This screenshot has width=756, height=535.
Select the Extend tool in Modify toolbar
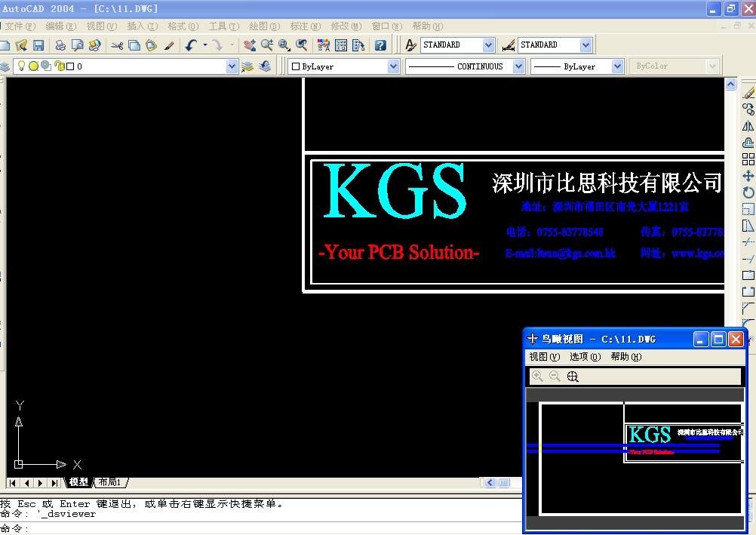click(x=748, y=259)
